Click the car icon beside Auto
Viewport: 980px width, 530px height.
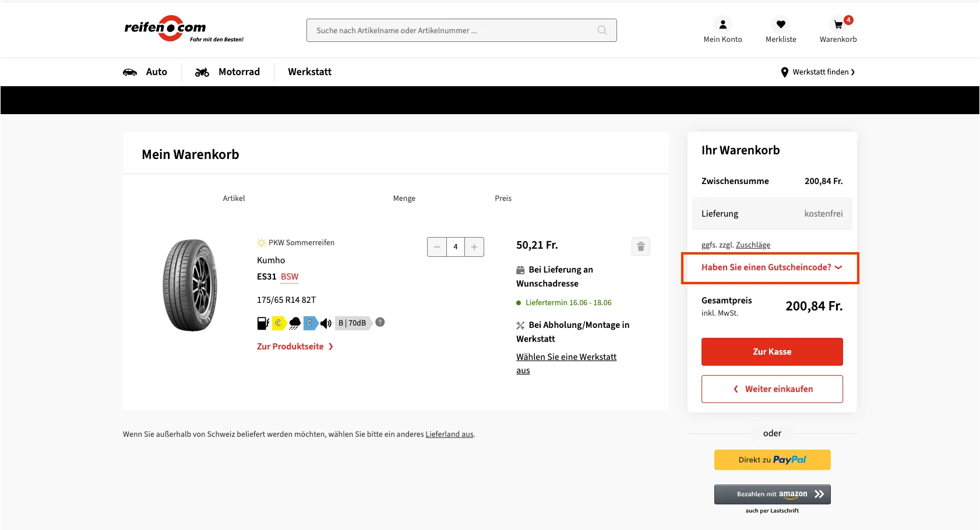pos(130,72)
